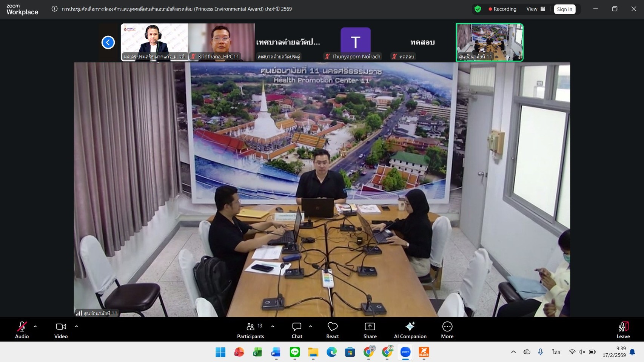Toggle the camera with Video button
This screenshot has height=362, width=644.
point(61,330)
